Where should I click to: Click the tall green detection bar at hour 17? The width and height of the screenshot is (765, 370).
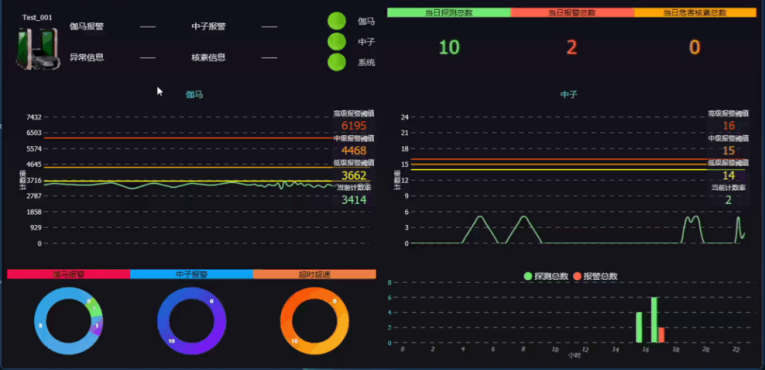pos(654,320)
